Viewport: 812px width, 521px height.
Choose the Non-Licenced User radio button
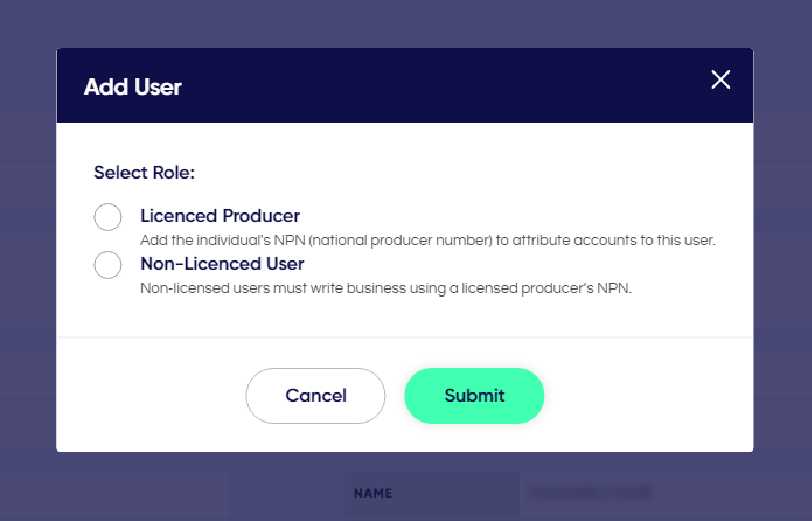coord(108,265)
